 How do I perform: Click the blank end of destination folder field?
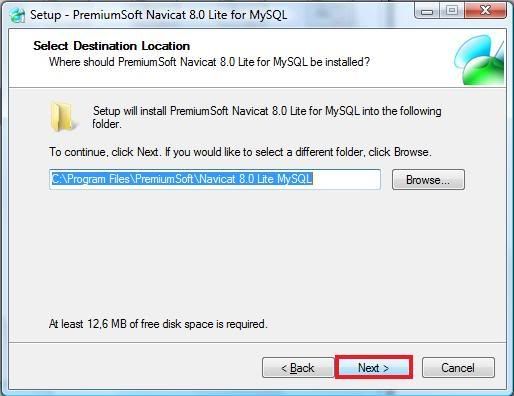tap(346, 179)
